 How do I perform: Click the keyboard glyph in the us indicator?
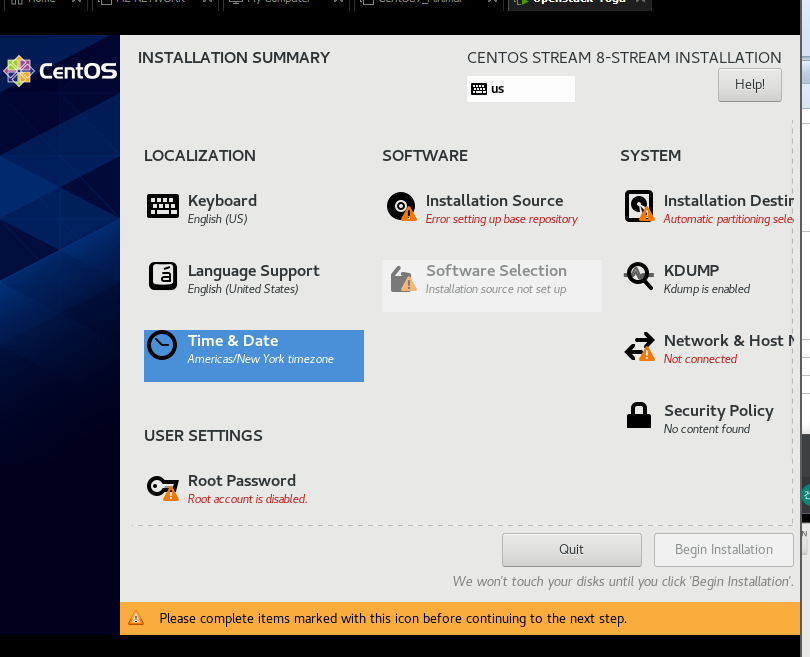coord(479,89)
